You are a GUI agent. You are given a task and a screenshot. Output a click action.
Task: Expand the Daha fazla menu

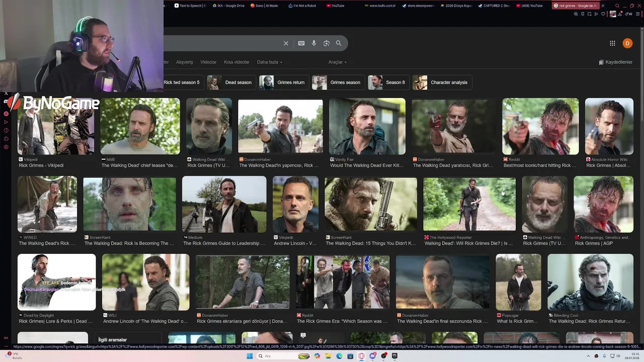pyautogui.click(x=270, y=62)
